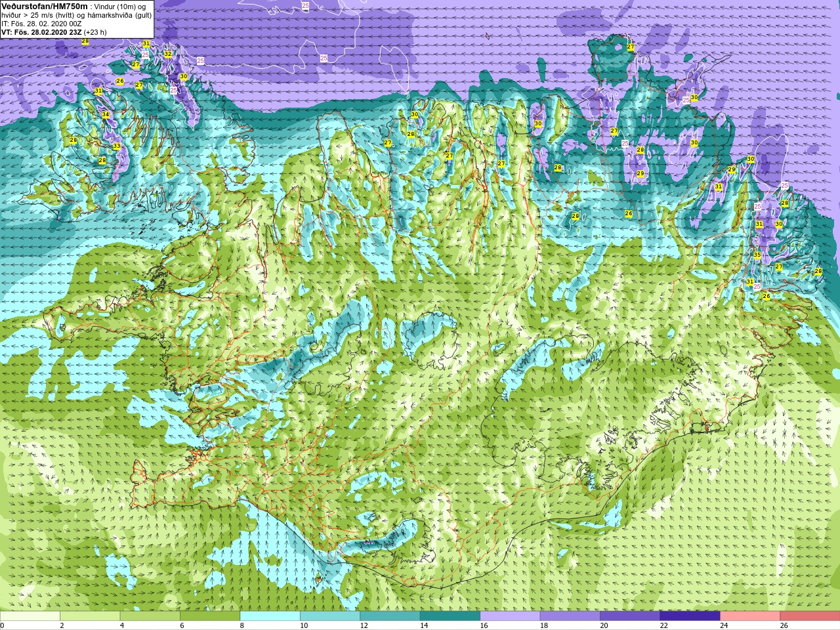This screenshot has height=630, width=840.
Task: Pick the 20–22 m/s violet legend swatch
Action: (630, 617)
